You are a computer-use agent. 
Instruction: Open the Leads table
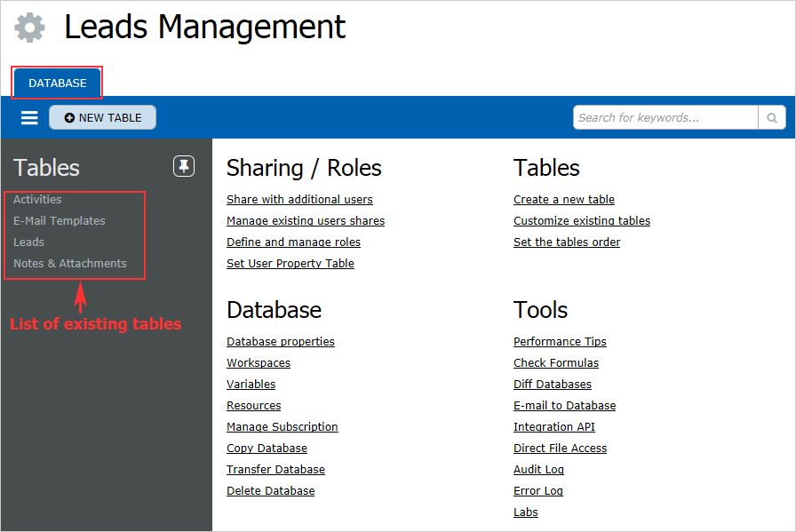coord(28,242)
